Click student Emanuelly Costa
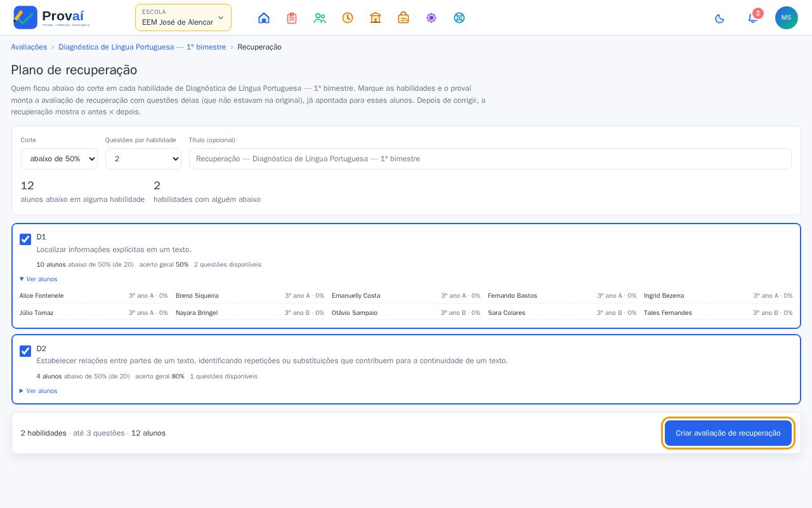Screen dimensions: 812x508 click(x=356, y=296)
